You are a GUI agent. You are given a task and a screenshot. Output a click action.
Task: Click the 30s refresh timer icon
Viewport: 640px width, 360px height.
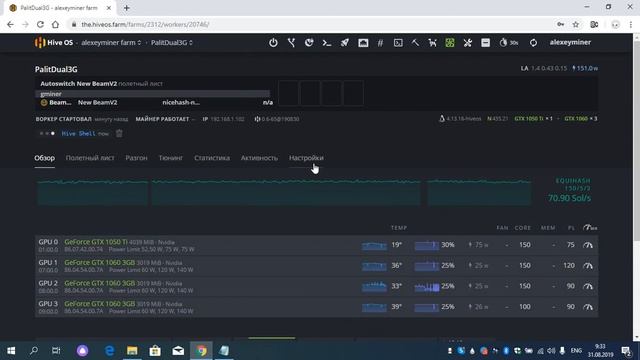508,42
